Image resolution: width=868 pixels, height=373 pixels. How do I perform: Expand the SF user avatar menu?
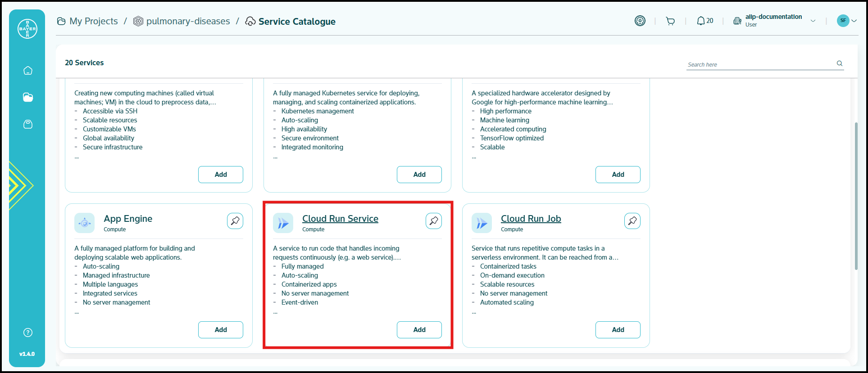[847, 21]
